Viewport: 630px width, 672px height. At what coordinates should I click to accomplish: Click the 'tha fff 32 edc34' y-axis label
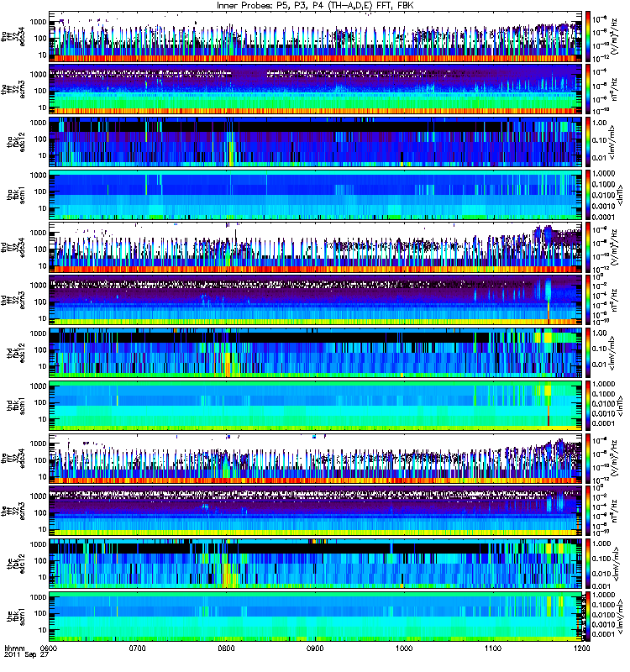coord(13,36)
